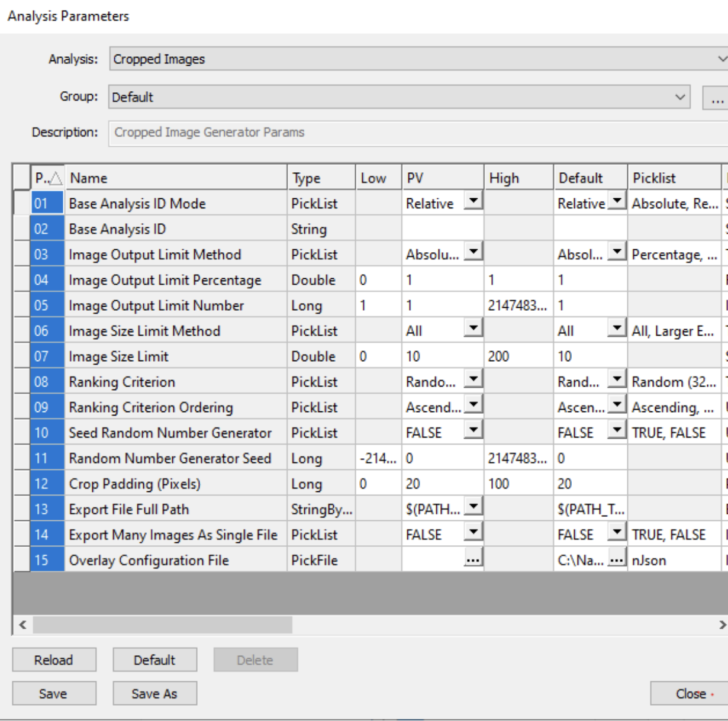Open PV dropdown for Export Many Images row

click(x=473, y=533)
